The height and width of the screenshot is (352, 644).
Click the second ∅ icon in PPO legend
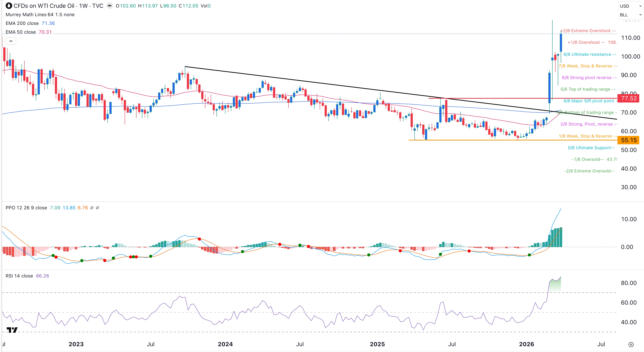coord(97,208)
